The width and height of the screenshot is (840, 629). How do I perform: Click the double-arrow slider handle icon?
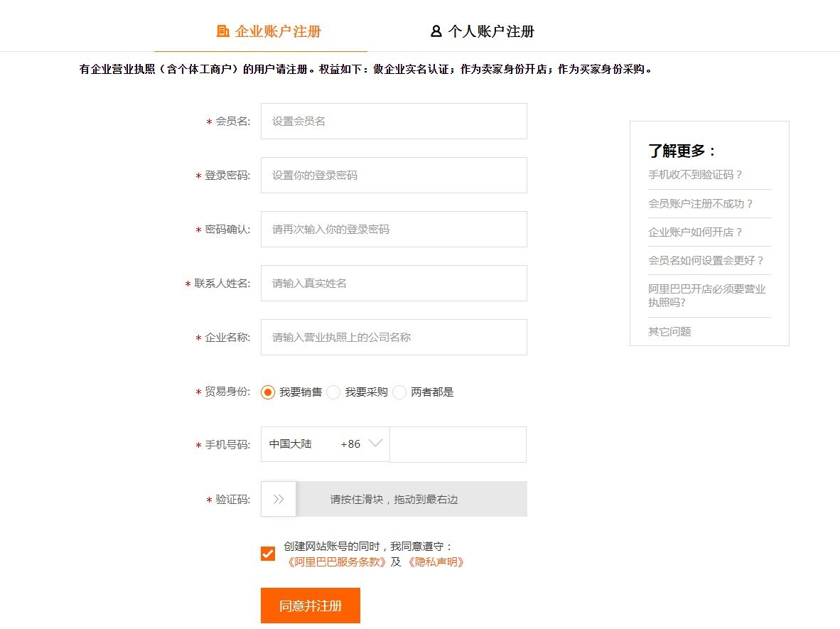pos(277,499)
